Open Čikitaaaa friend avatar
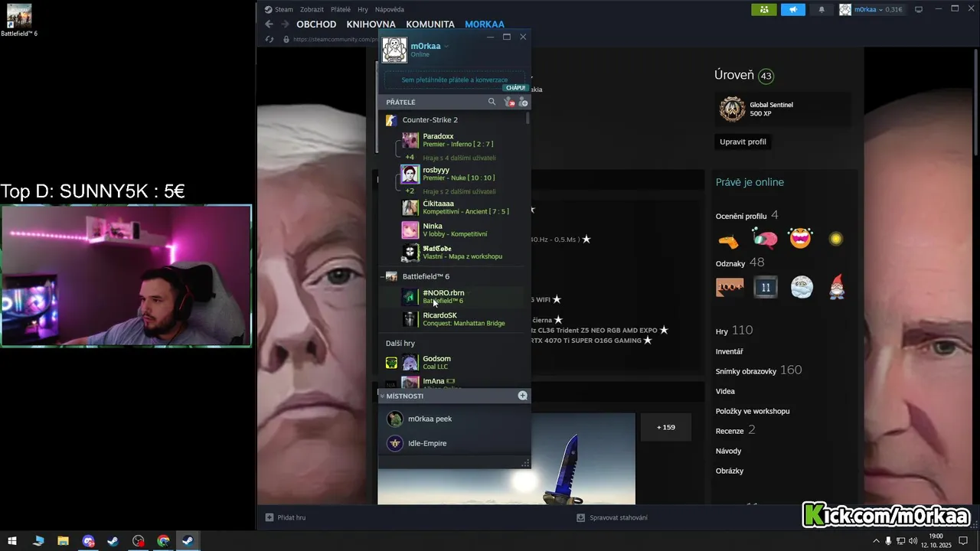Viewport: 980px width, 551px height. tap(410, 207)
